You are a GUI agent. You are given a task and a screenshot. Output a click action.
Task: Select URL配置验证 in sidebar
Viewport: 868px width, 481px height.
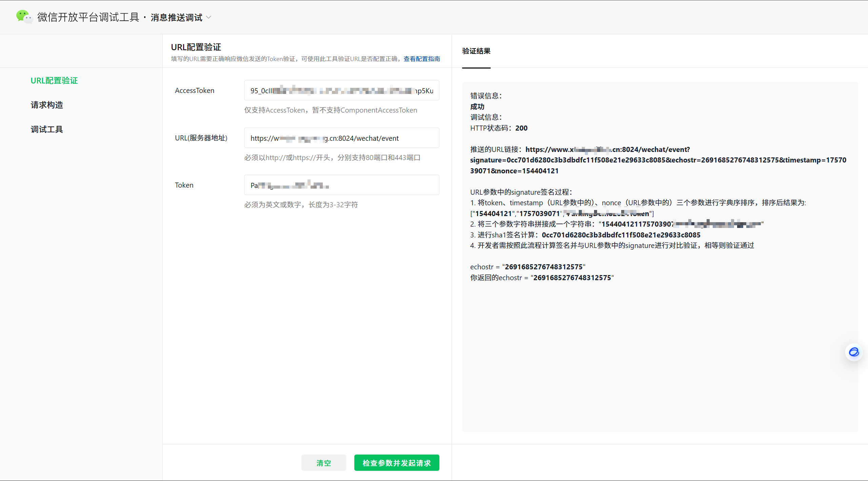point(54,81)
